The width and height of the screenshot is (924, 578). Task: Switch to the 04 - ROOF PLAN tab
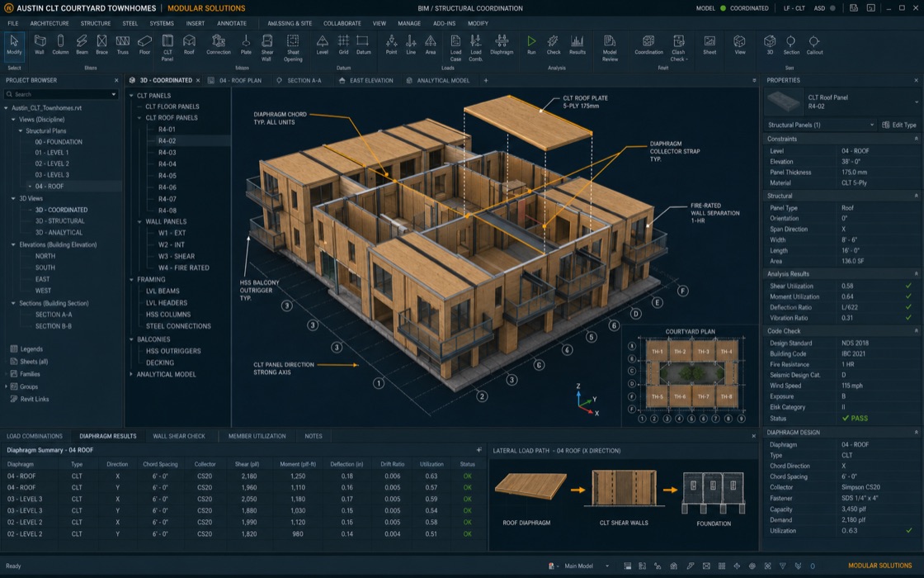234,81
